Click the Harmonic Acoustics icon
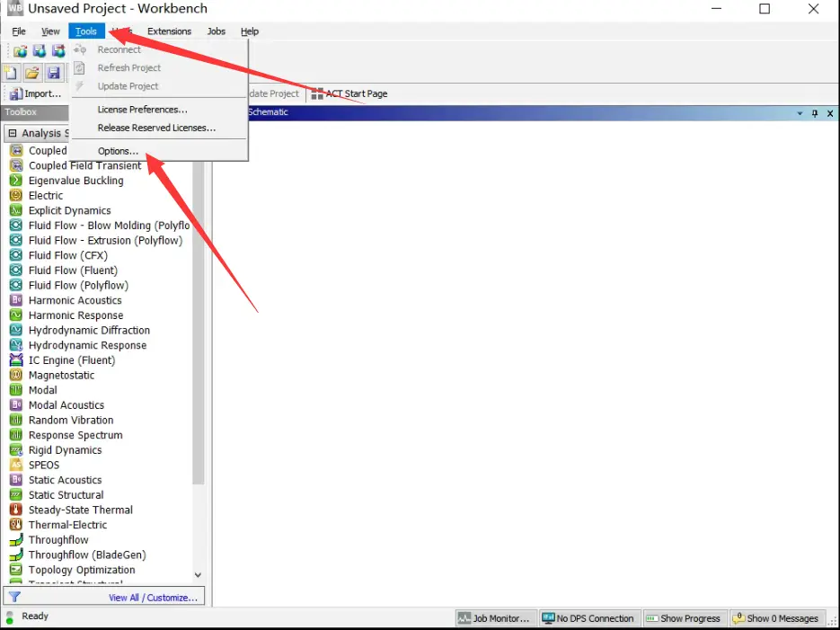840x630 pixels. [x=16, y=300]
